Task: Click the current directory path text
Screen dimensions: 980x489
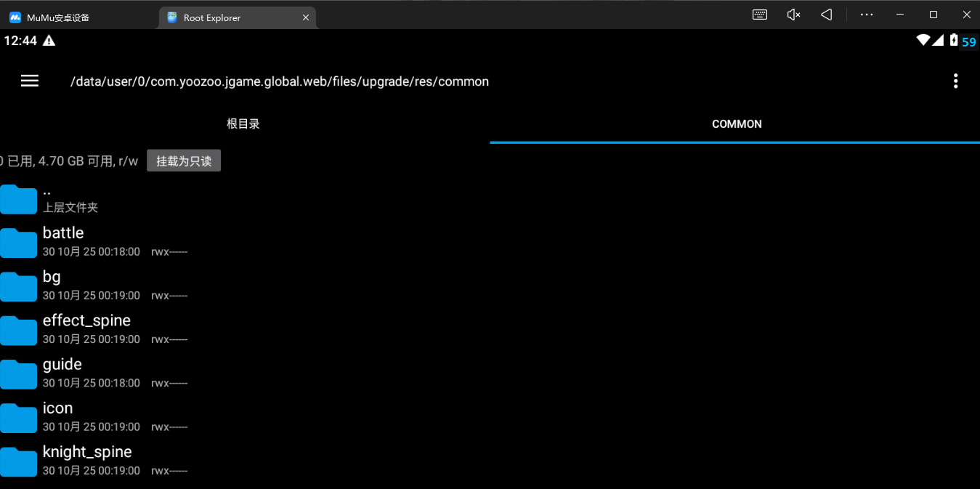Action: point(280,81)
